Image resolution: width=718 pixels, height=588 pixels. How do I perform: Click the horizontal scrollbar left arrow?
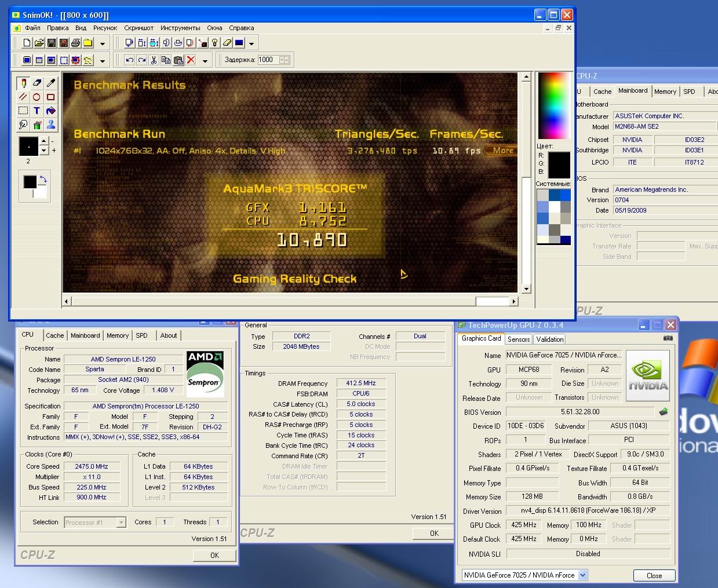67,301
